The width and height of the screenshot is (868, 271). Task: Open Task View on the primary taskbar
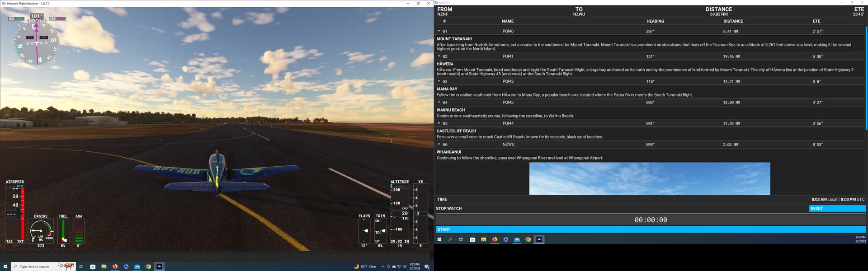81,266
